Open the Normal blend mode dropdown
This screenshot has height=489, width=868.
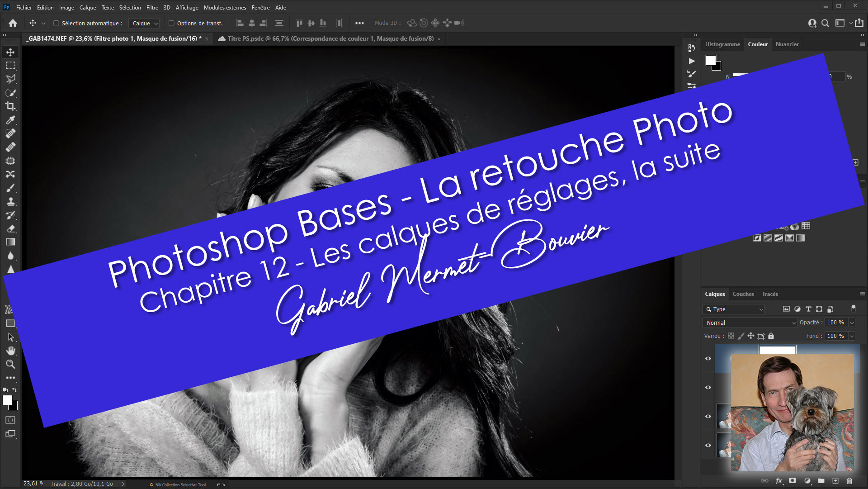pos(750,323)
